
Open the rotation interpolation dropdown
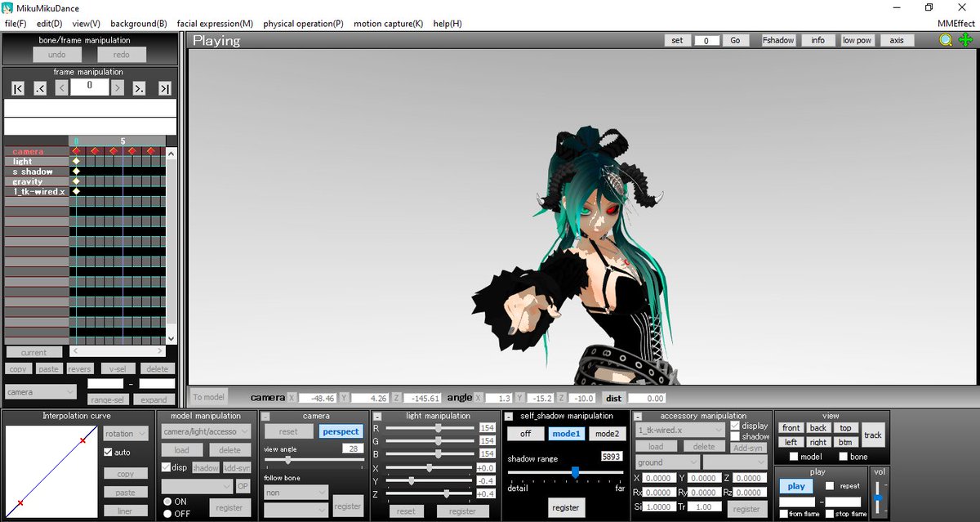(125, 434)
